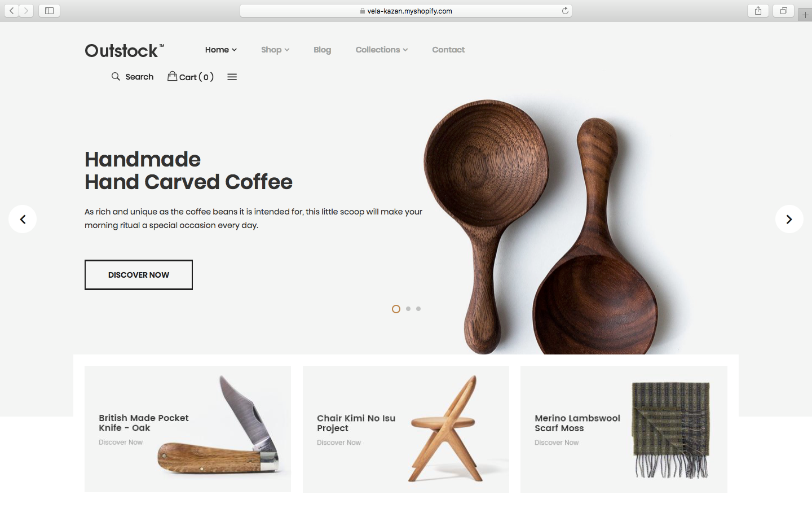Toggle Safari sidebar icon
Image resolution: width=812 pixels, height=508 pixels.
coord(49,11)
